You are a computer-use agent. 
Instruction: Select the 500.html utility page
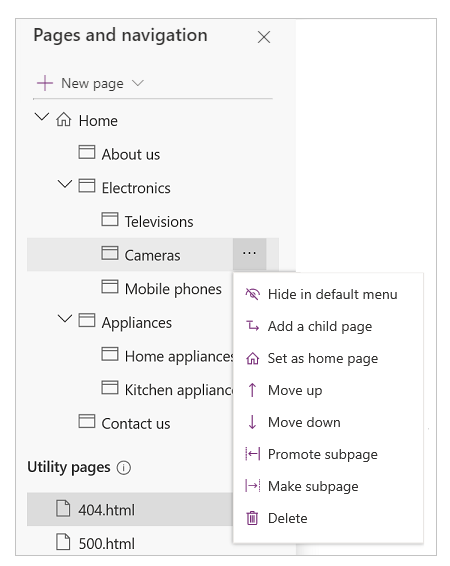pos(106,544)
